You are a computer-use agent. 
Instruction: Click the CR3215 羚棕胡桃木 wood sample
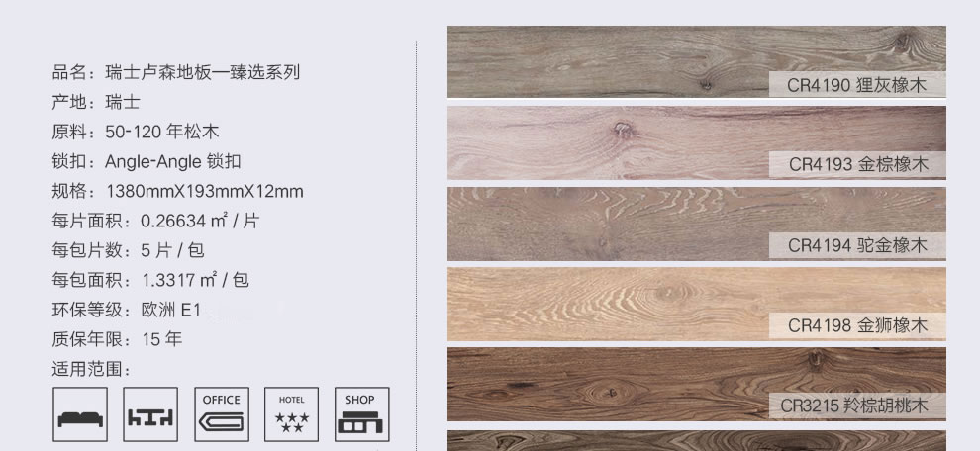coord(696,384)
